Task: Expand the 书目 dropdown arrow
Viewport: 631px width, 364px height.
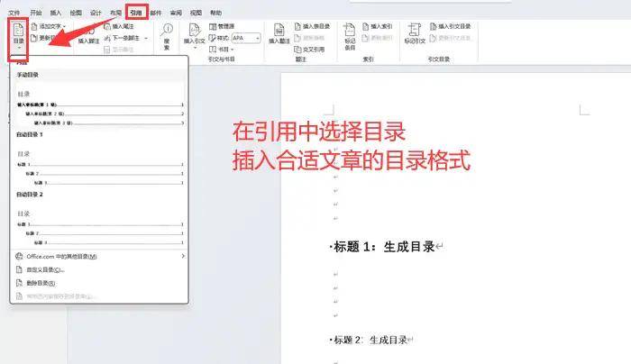Action: point(233,50)
